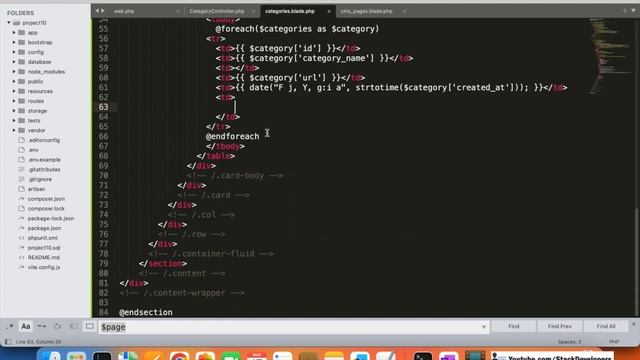Toggle wrap search option
Image resolution: width=640 pixels, height=360 pixels.
click(x=58, y=327)
